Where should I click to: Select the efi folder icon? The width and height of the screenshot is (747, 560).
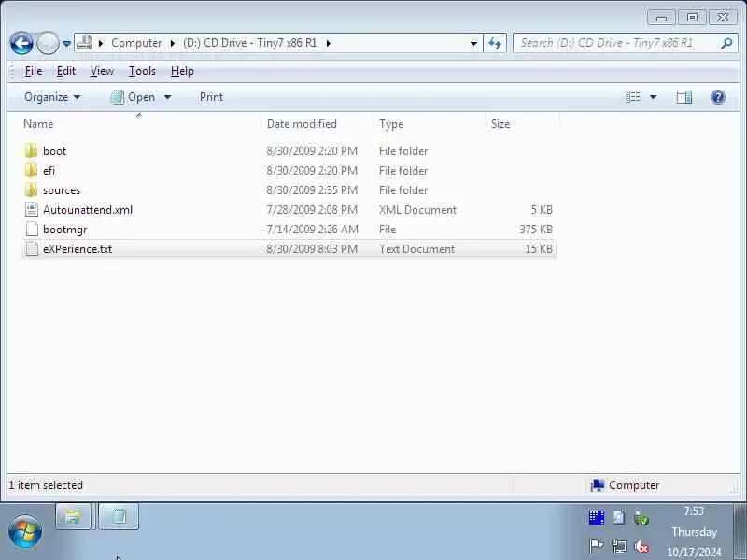[x=32, y=171]
